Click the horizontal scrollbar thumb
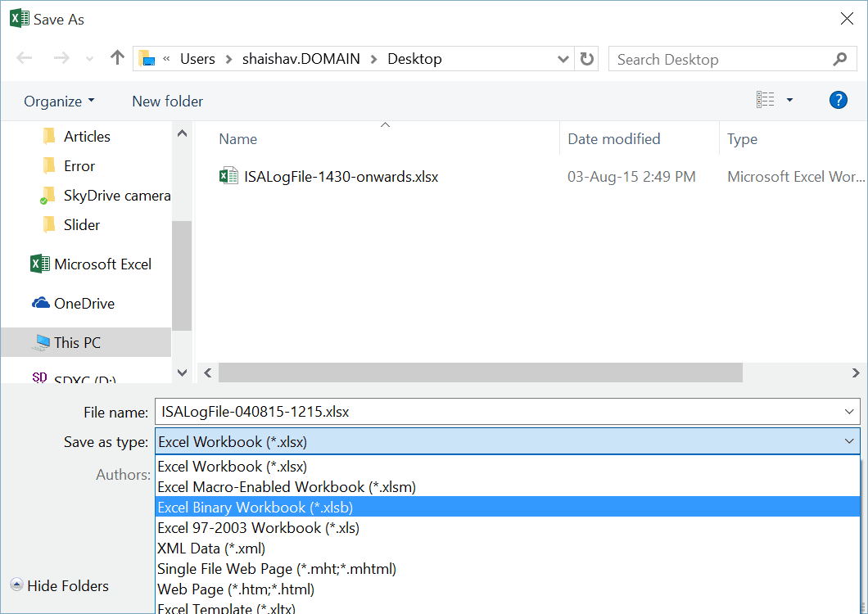 pyautogui.click(x=481, y=372)
